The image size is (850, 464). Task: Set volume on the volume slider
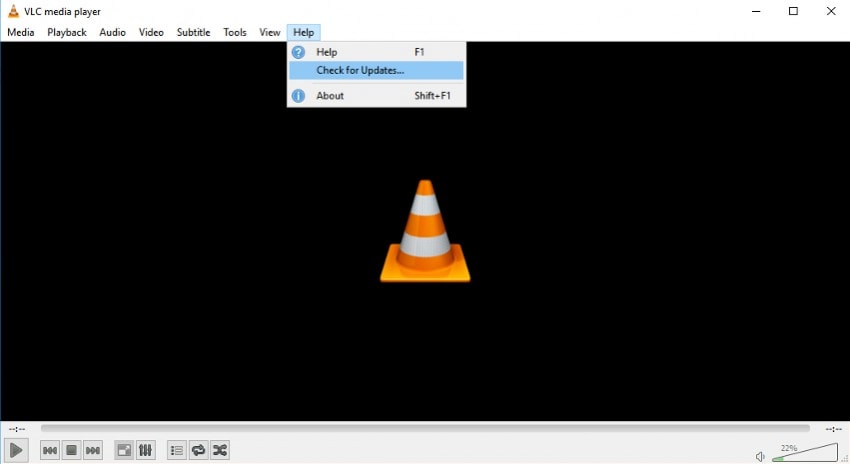coord(805,453)
